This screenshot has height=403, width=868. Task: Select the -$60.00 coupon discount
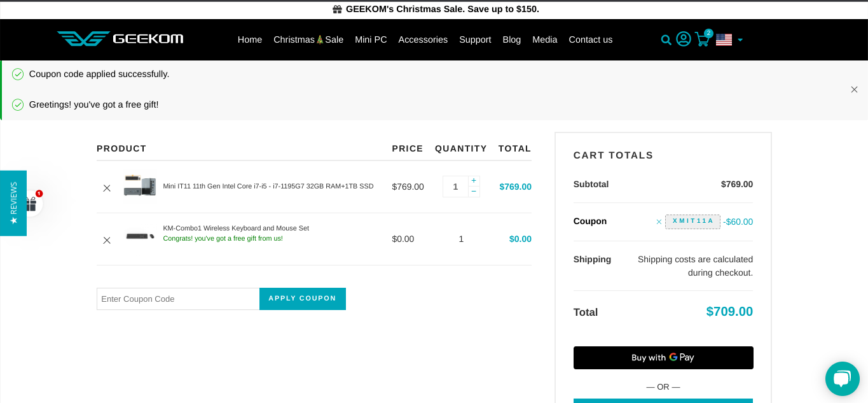[738, 222]
